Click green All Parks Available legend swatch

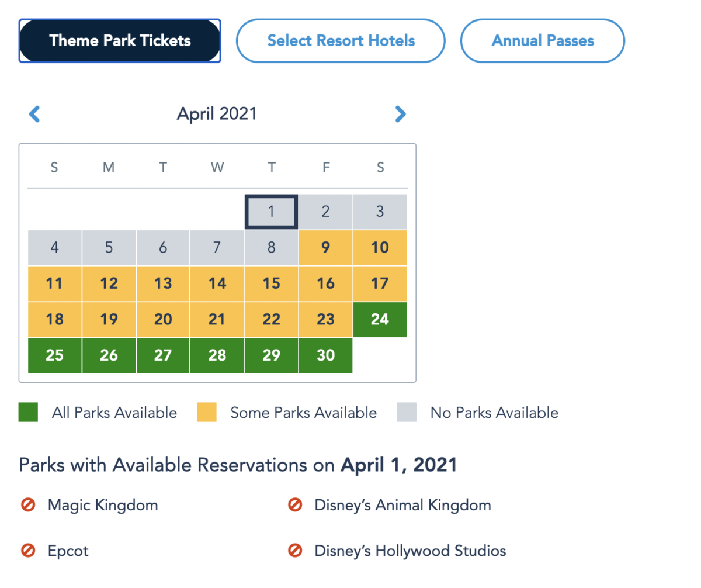point(28,412)
